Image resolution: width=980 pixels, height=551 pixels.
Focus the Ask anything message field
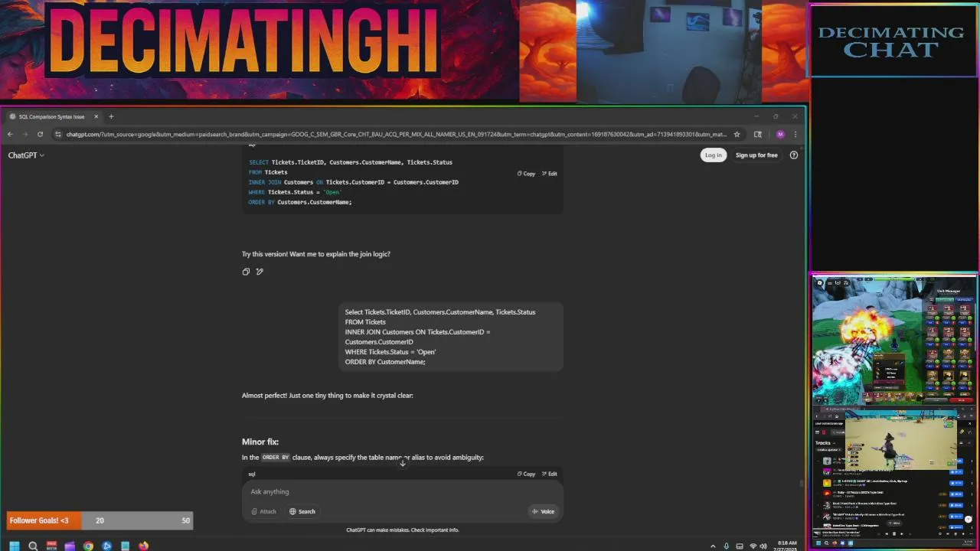403,491
